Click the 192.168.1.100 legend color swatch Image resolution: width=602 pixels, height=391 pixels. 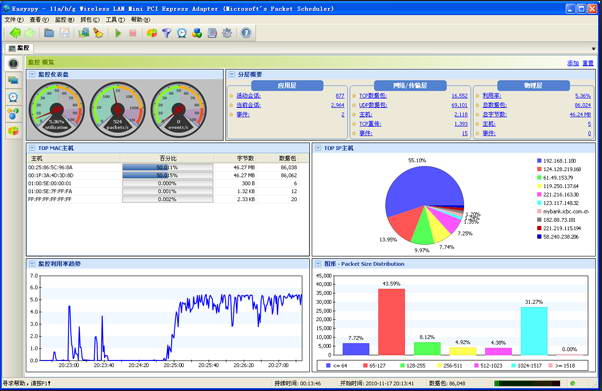[539, 161]
